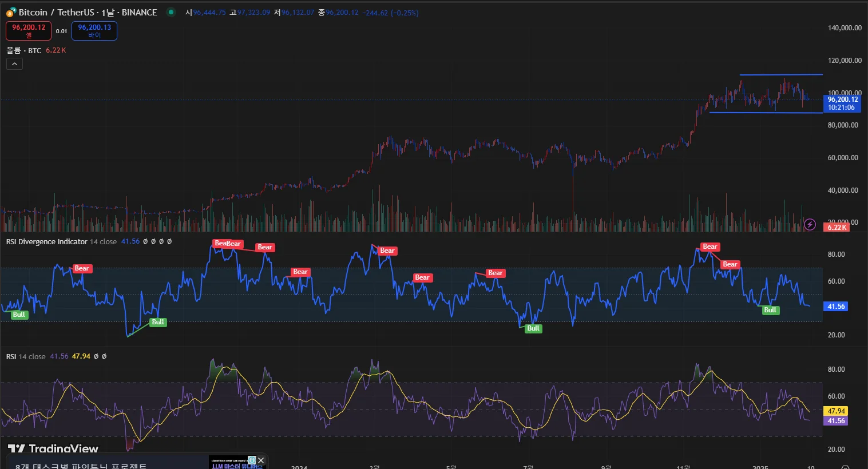The image size is (868, 469).
Task: Click the purple lightning bolt icon
Action: [x=810, y=224]
